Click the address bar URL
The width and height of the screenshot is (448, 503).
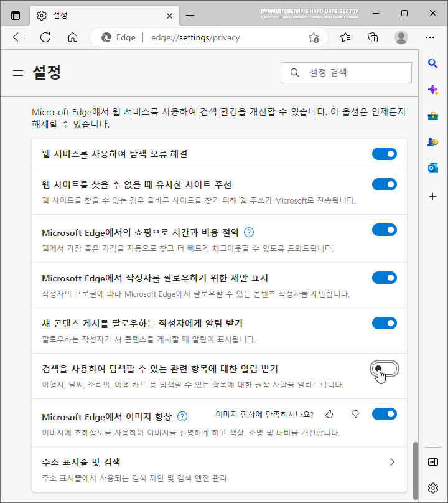[x=195, y=37]
